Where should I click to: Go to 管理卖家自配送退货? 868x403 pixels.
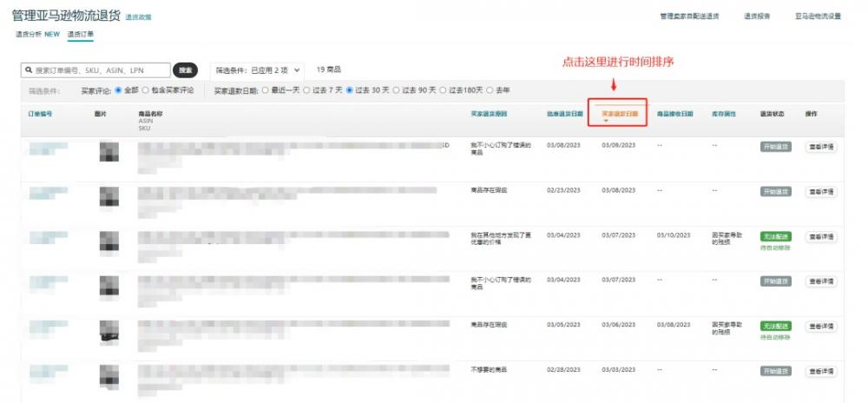click(689, 17)
